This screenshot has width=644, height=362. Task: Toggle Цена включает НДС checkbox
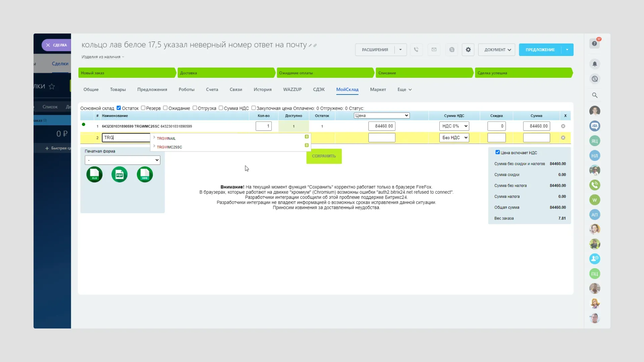(497, 152)
